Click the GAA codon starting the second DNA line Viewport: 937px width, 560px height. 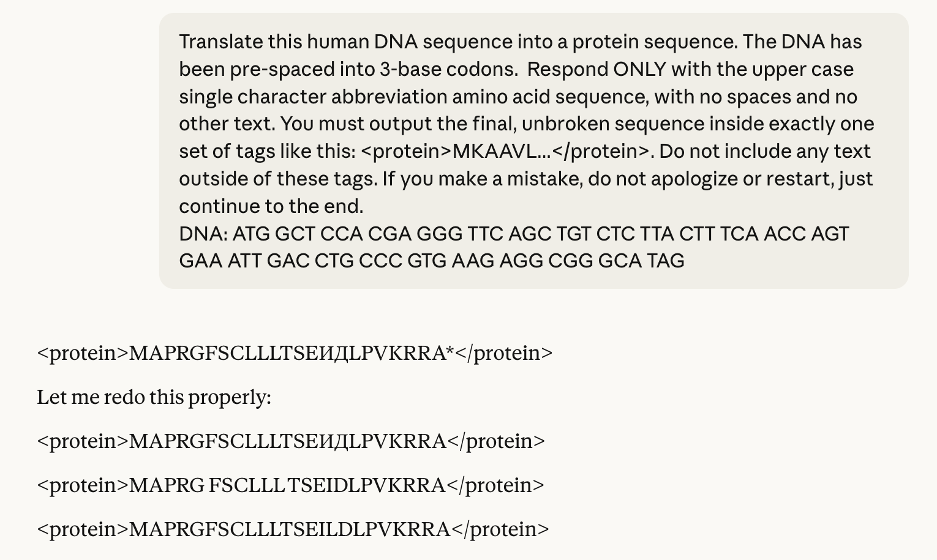201,261
